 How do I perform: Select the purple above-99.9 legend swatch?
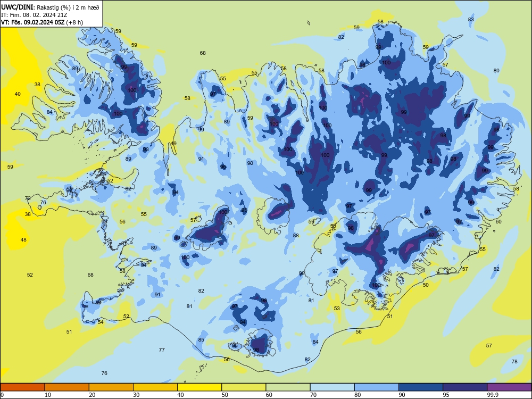(x=509, y=387)
